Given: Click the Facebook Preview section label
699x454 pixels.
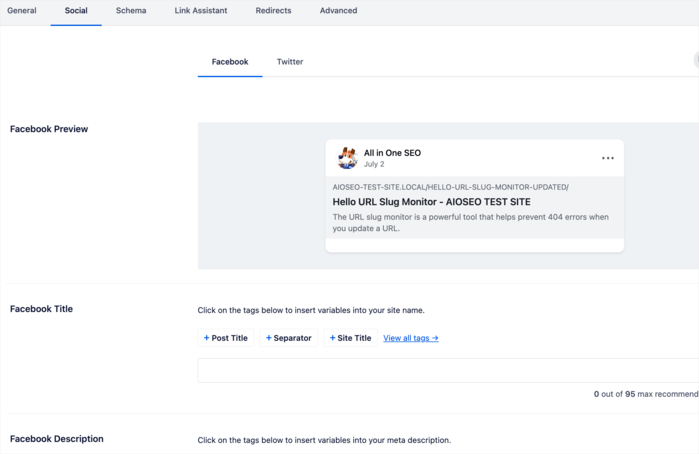Looking at the screenshot, I should (x=49, y=129).
